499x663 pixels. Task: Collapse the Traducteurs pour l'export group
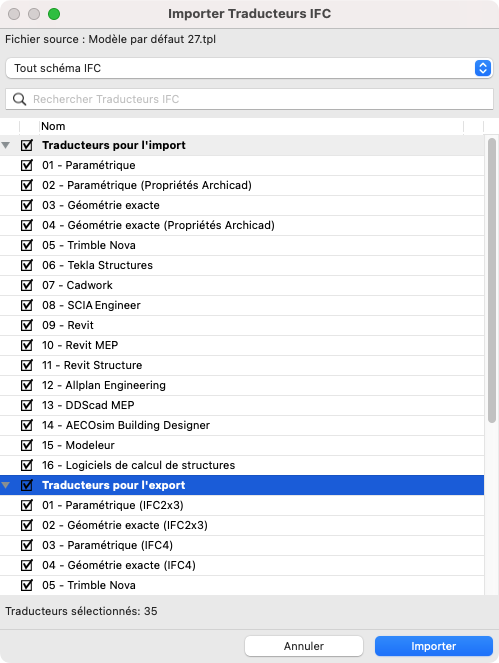click(x=6, y=485)
